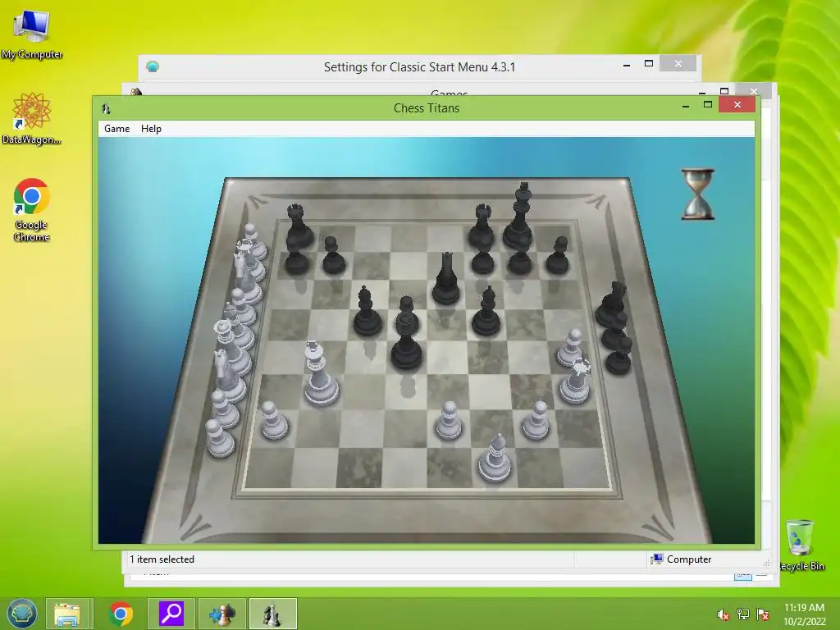Select the black pawn in front of the black king
Screen dimensions: 840x630
click(519, 259)
